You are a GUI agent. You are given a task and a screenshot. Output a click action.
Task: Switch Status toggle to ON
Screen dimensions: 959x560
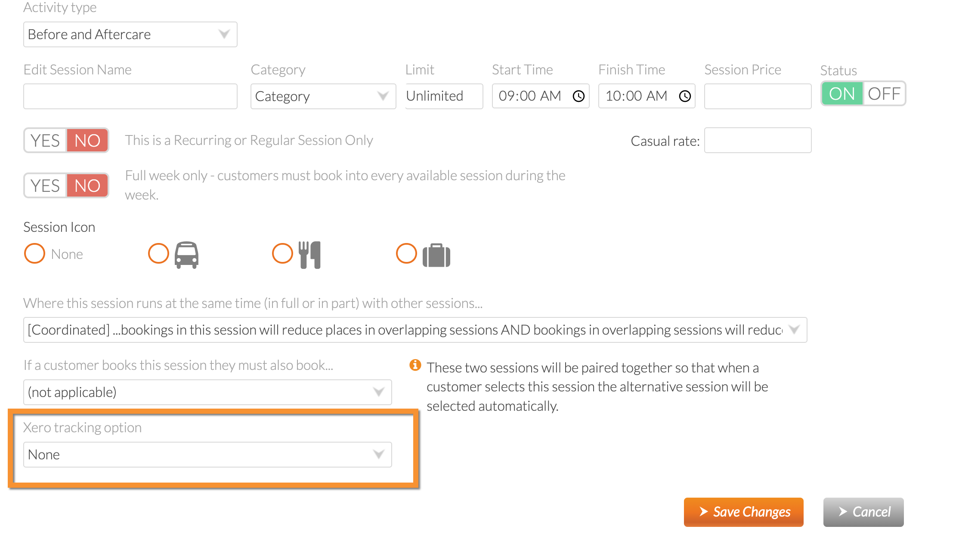pos(842,94)
